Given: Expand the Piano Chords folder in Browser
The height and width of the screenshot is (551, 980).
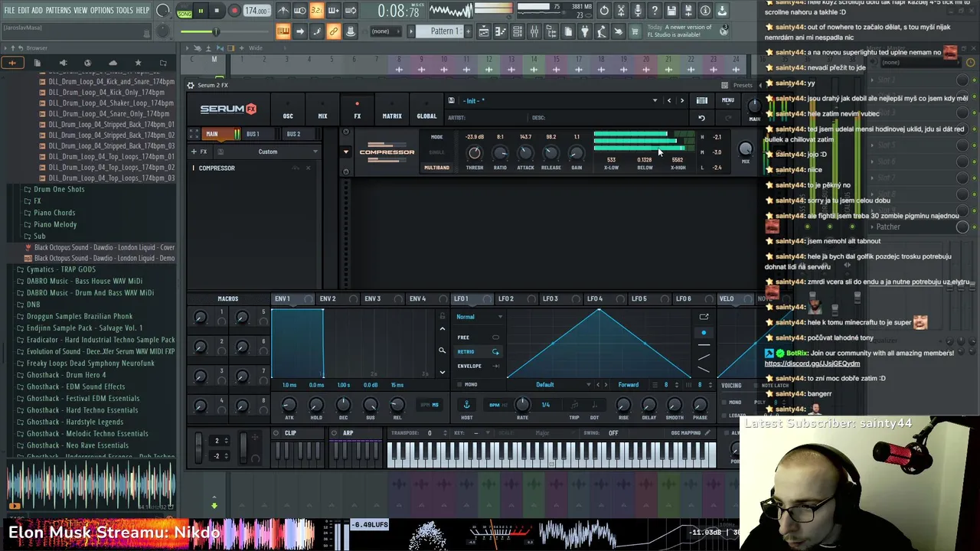Looking at the screenshot, I should (54, 213).
